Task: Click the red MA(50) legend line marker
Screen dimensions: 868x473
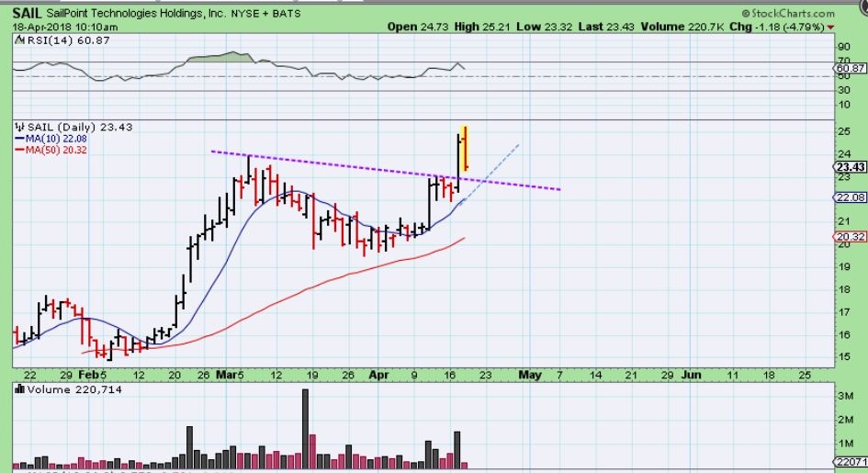Action: coord(18,150)
